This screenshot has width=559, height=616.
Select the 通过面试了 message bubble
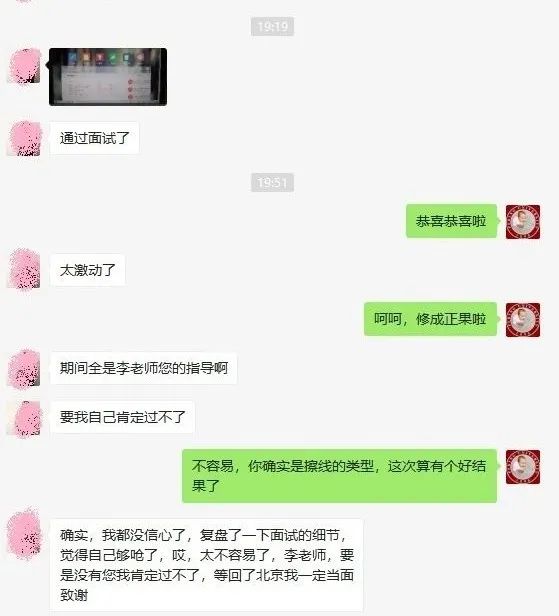click(x=94, y=138)
